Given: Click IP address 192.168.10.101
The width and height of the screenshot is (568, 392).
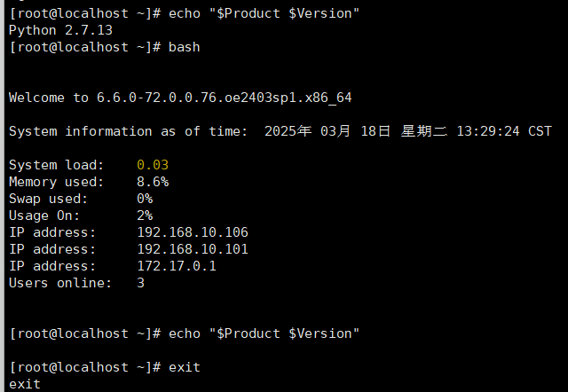Looking at the screenshot, I should (x=193, y=249).
